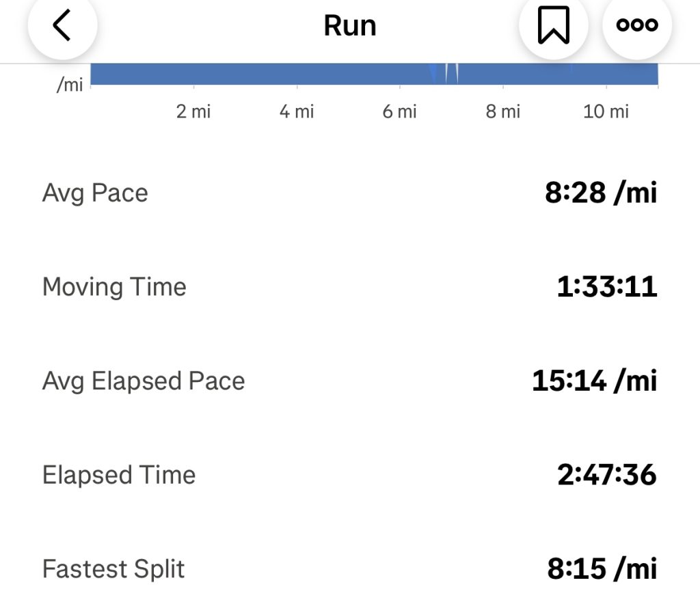Click the Avg Pace label

(95, 193)
